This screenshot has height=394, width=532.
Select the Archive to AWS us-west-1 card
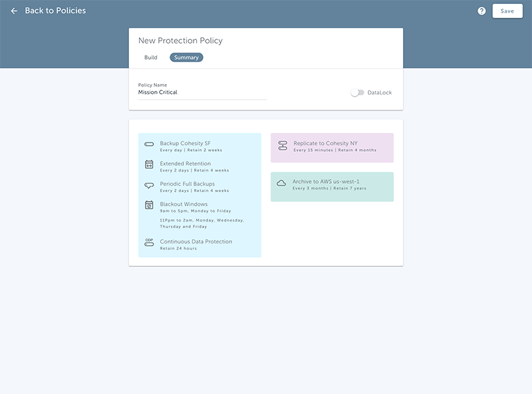tap(332, 186)
